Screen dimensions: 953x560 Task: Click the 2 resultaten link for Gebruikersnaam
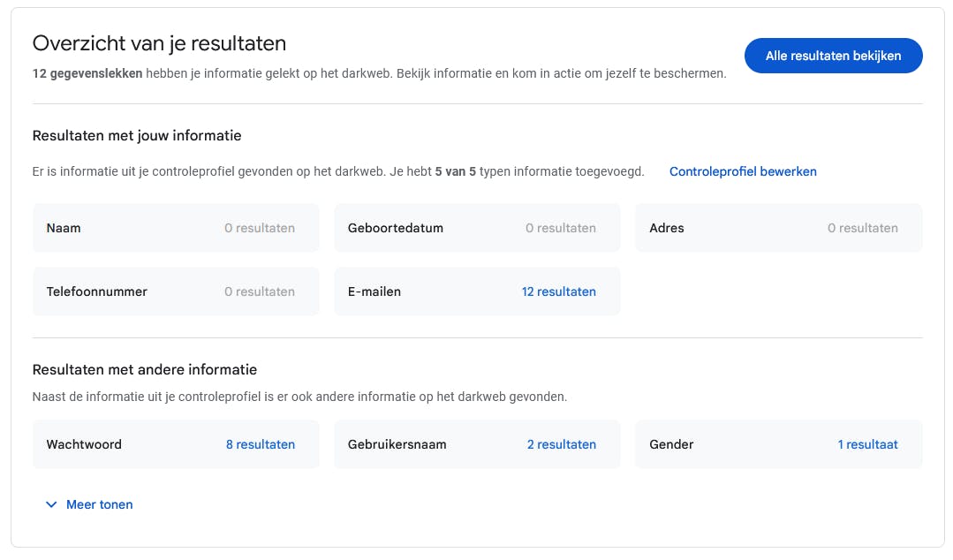click(561, 444)
